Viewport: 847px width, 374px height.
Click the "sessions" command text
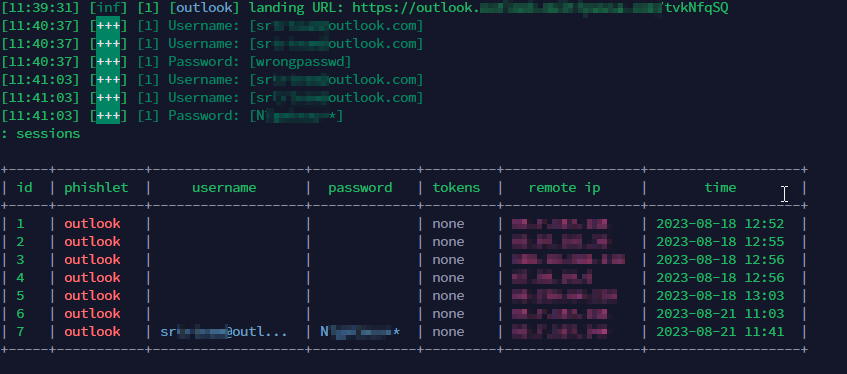(x=48, y=133)
